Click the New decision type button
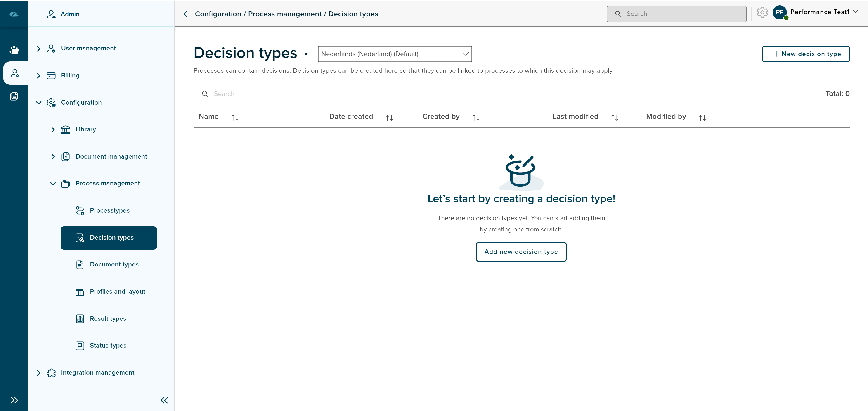 tap(806, 54)
